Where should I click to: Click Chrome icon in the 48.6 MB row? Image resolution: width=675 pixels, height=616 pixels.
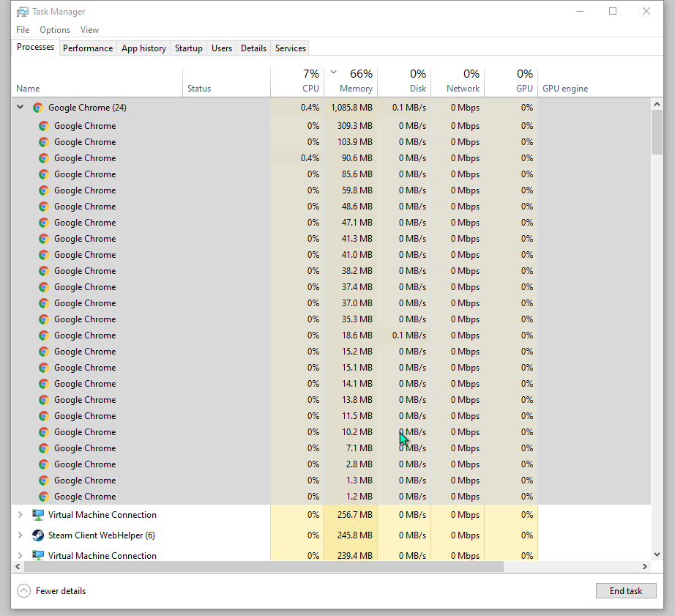click(x=43, y=207)
